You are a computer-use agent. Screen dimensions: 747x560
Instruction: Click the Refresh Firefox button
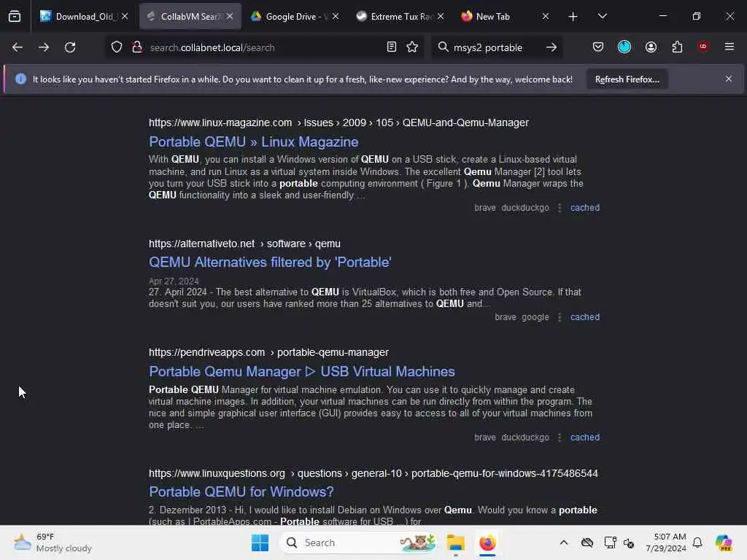(x=627, y=79)
